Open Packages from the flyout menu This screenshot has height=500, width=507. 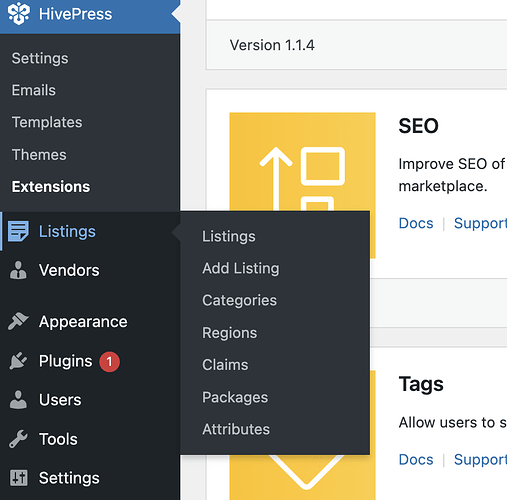235,397
